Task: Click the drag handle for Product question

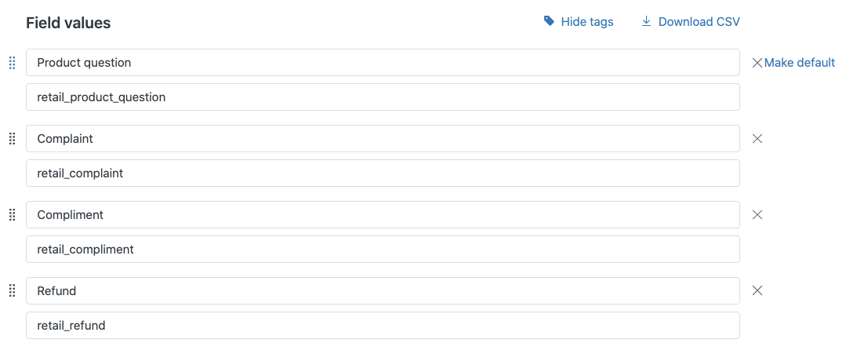Action: [x=12, y=63]
